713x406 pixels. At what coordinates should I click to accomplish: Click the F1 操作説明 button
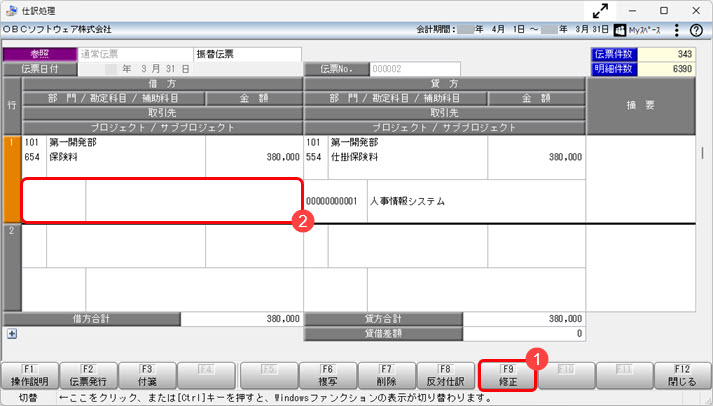point(30,376)
